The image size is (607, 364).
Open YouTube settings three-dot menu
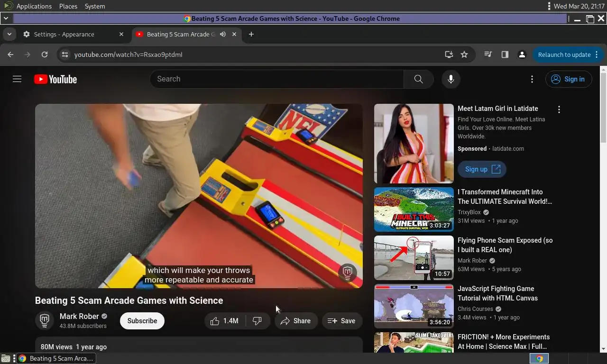tap(532, 79)
